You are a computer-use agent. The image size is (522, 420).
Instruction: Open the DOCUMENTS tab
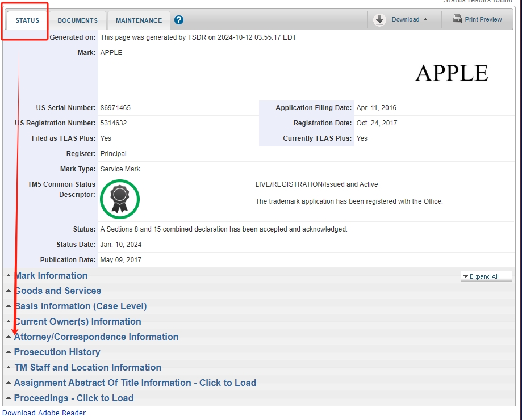click(78, 20)
